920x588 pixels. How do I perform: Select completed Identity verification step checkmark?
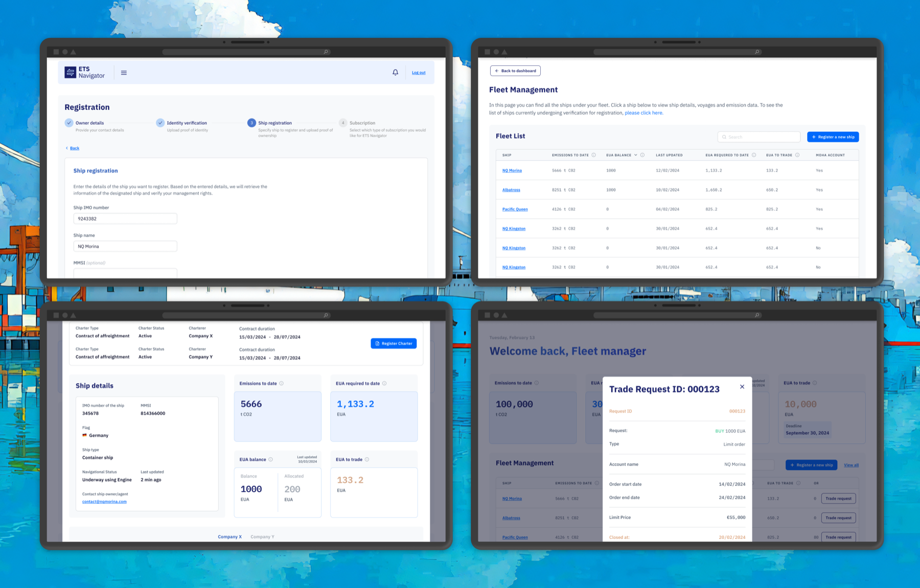click(160, 123)
